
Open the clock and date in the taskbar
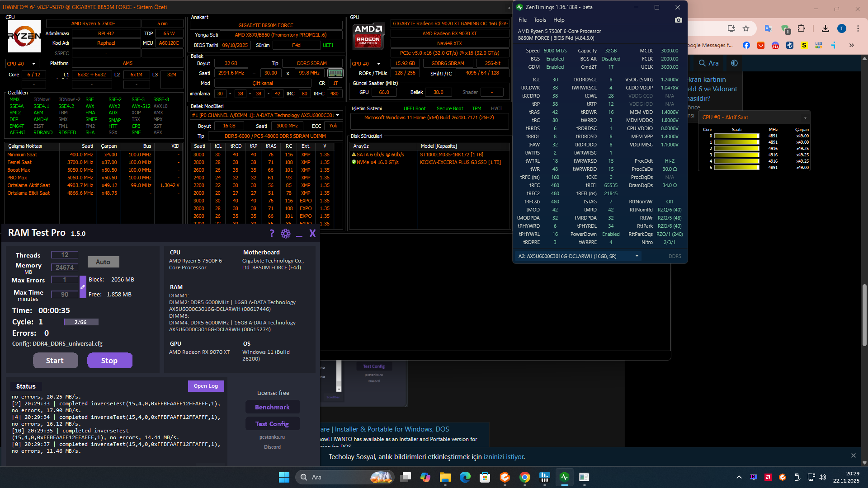coord(846,477)
